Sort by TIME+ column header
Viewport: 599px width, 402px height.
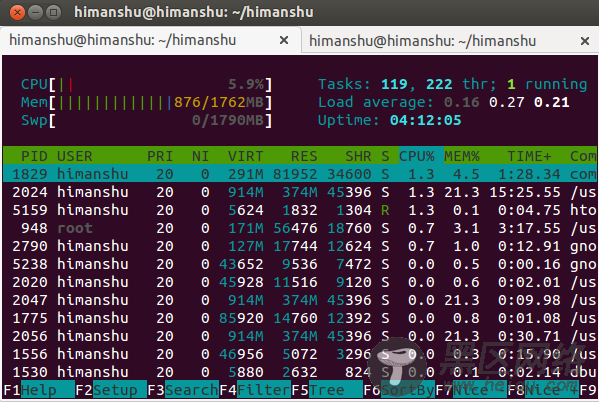529,156
